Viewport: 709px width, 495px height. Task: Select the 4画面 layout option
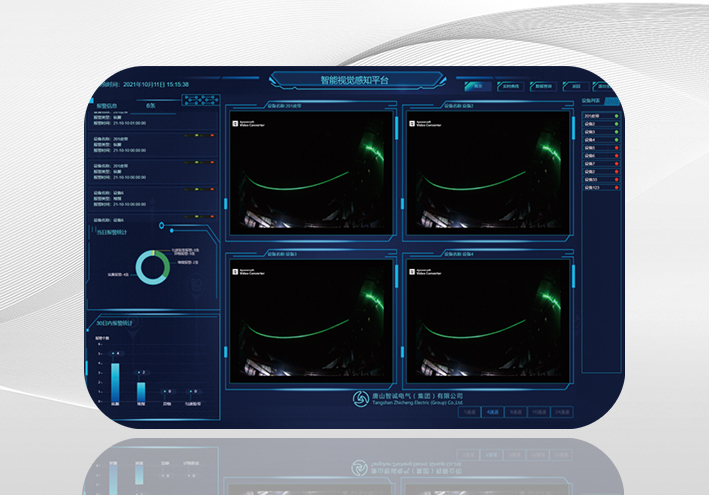tap(493, 412)
